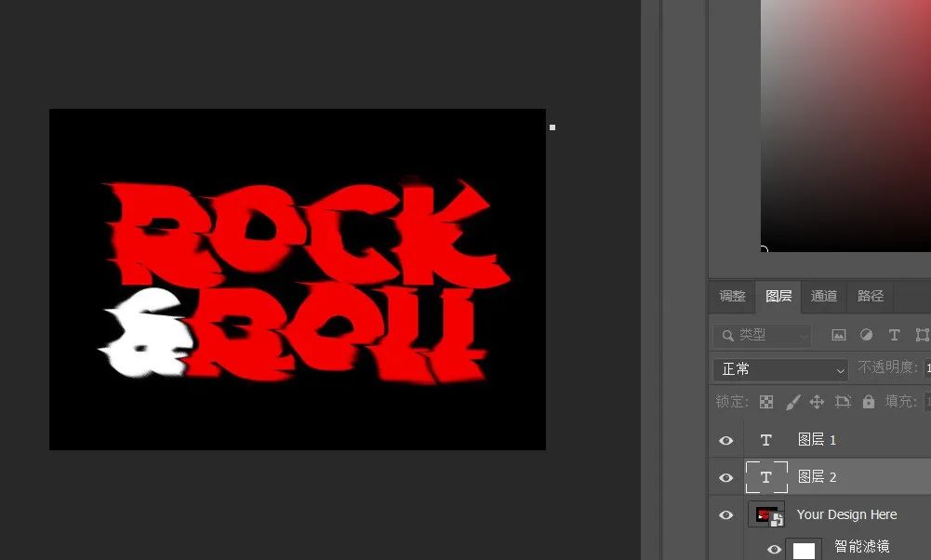Click the pixel layer filter icon
The image size is (931, 560).
[839, 335]
